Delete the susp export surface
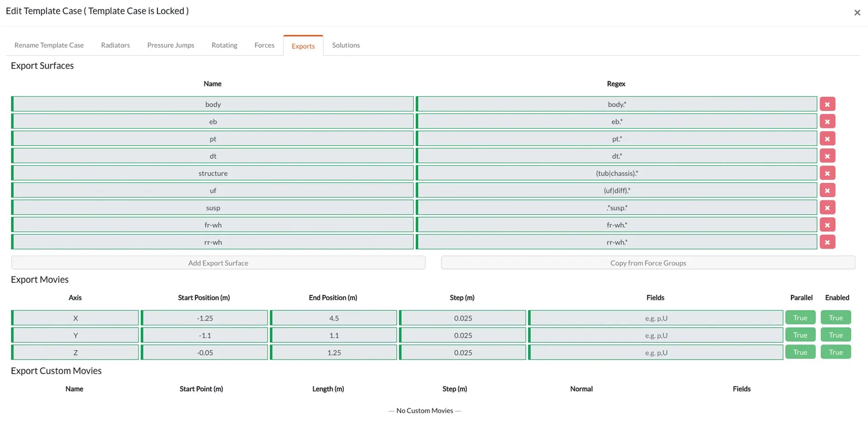 coord(827,208)
